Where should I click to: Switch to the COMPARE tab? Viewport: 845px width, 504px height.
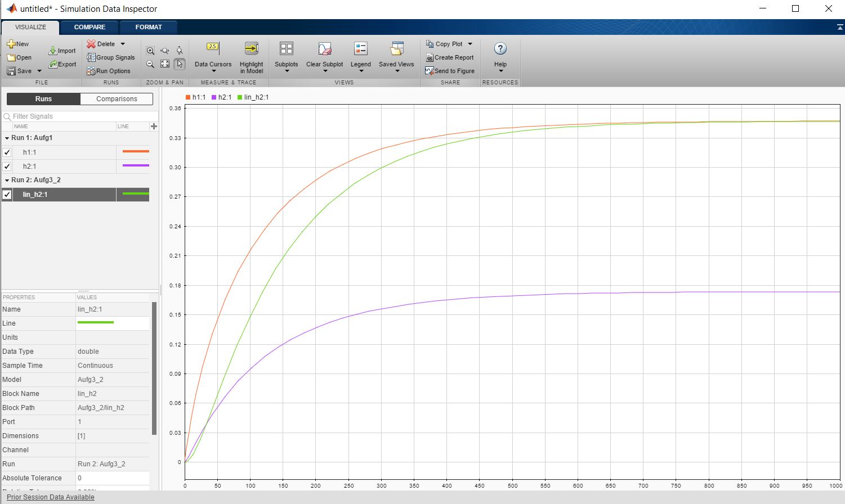(x=90, y=27)
